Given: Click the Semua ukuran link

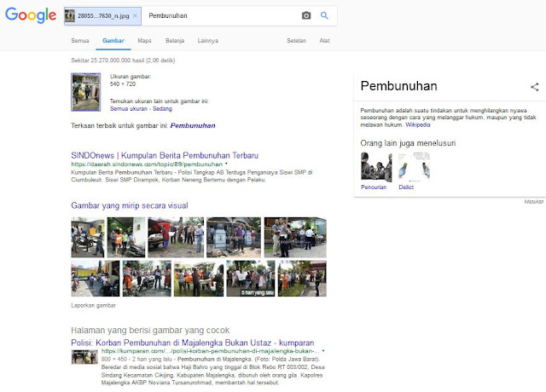Looking at the screenshot, I should (x=129, y=109).
